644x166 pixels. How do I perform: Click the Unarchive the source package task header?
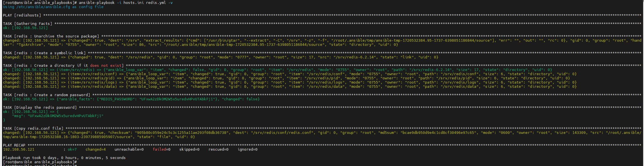tap(51, 36)
